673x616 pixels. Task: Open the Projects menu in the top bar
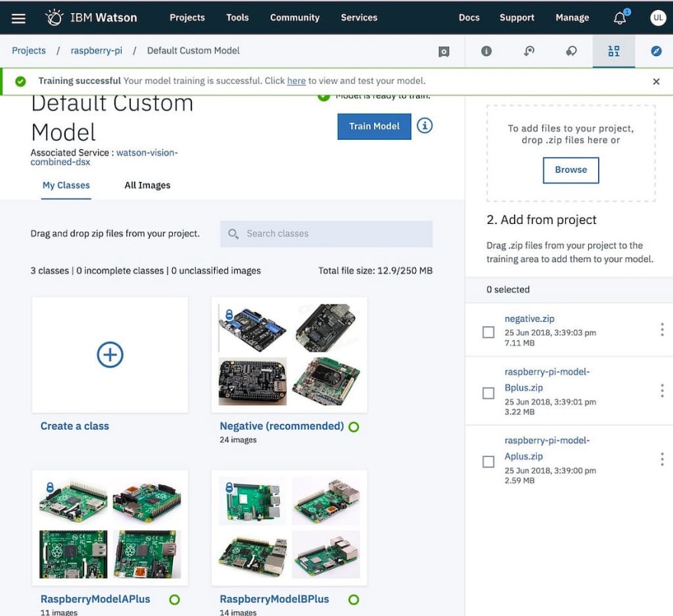pos(187,18)
